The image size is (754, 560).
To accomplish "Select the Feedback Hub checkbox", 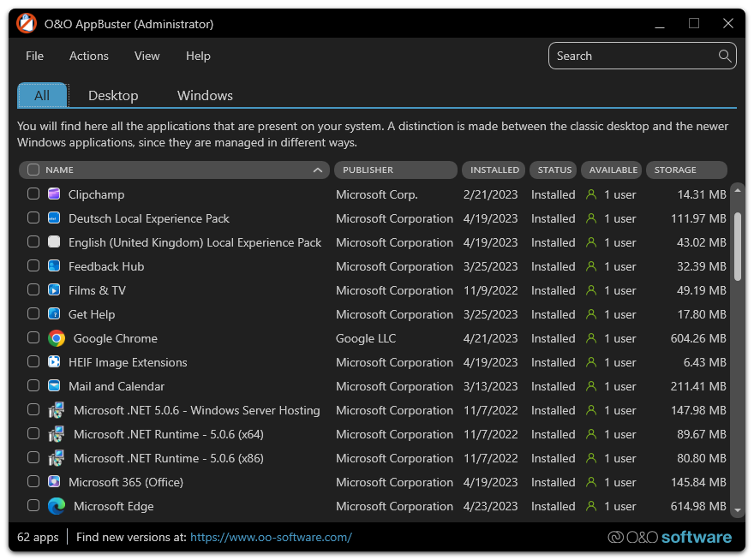I will (33, 265).
